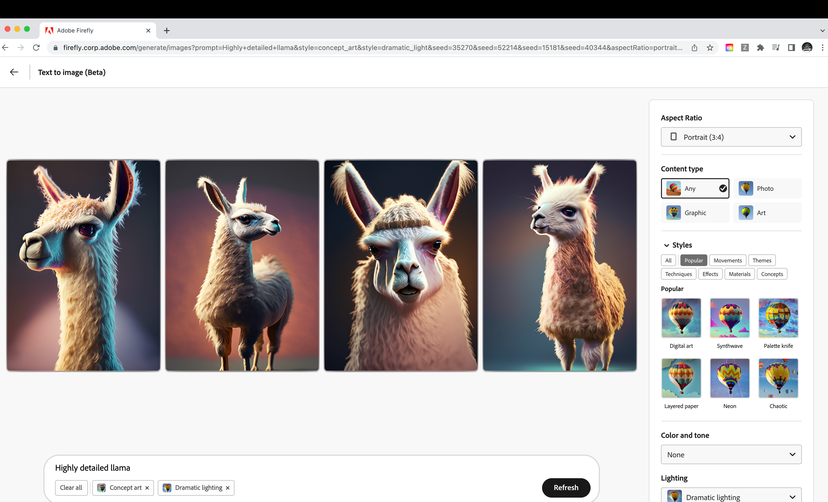
Task: Click the browser address bar URL
Action: [372, 48]
